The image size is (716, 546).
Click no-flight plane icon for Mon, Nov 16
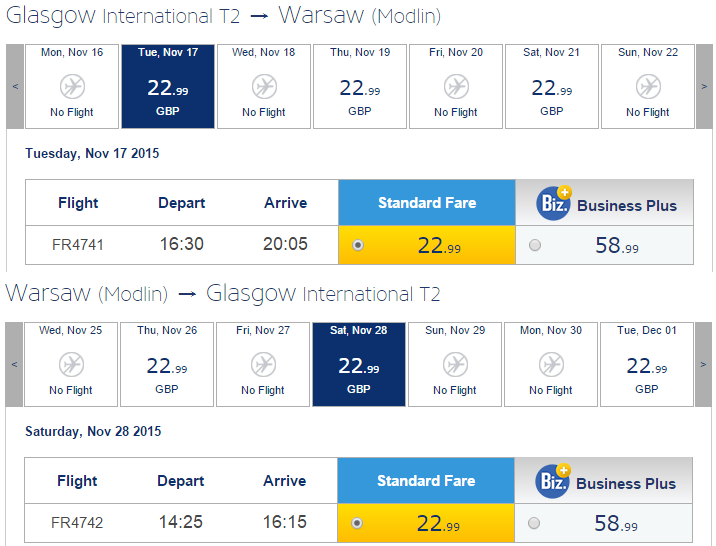[x=72, y=86]
